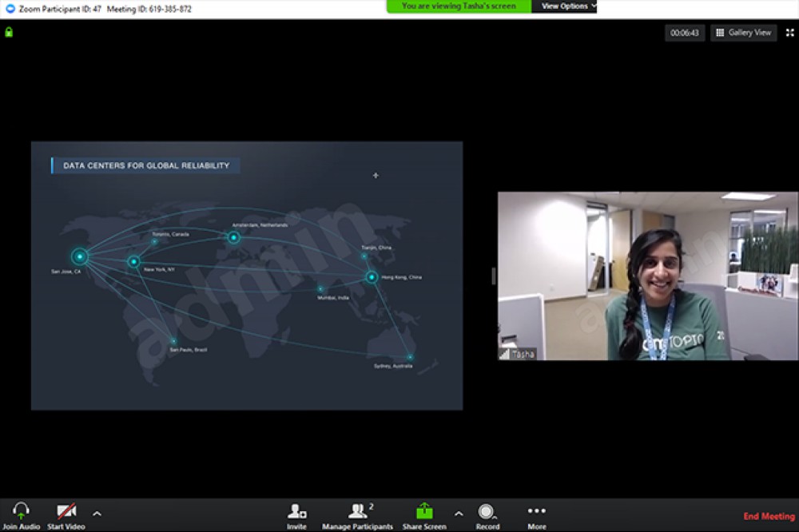Image resolution: width=799 pixels, height=532 pixels.
Task: Open the View Options dropdown
Action: [x=564, y=6]
